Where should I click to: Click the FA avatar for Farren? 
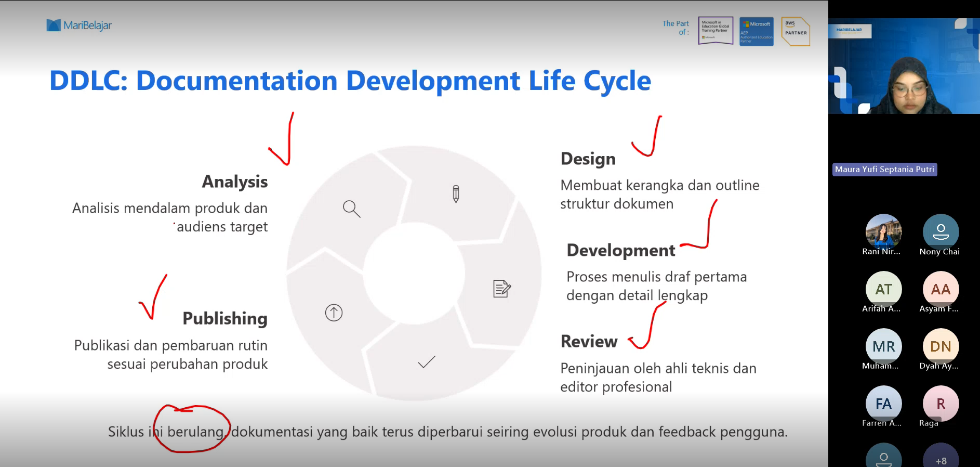(x=883, y=403)
